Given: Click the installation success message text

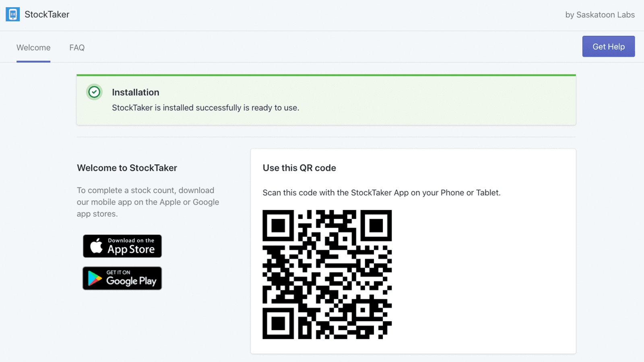Looking at the screenshot, I should click(x=205, y=107).
